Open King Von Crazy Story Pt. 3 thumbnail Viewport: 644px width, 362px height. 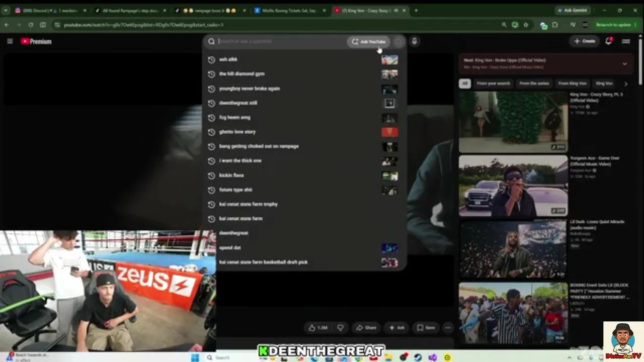[513, 122]
